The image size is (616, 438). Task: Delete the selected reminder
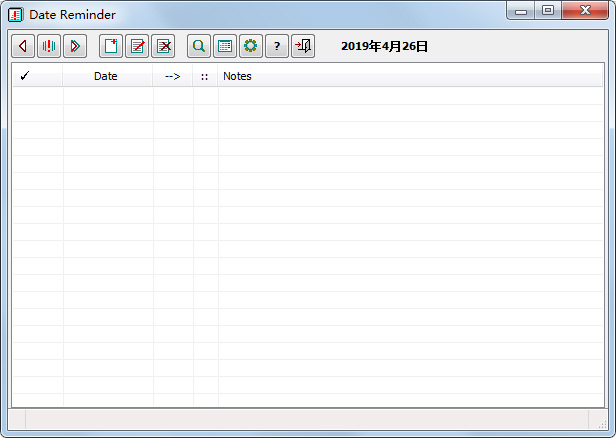click(163, 46)
